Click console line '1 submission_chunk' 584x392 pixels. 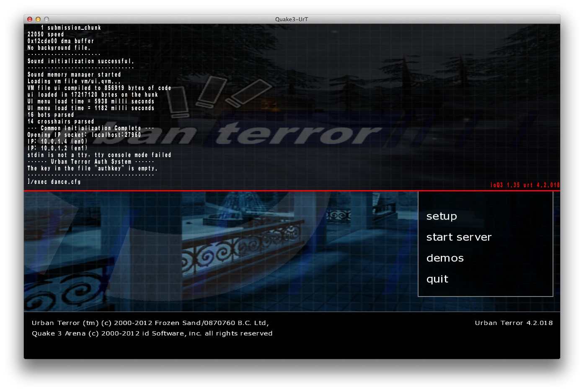pos(71,28)
